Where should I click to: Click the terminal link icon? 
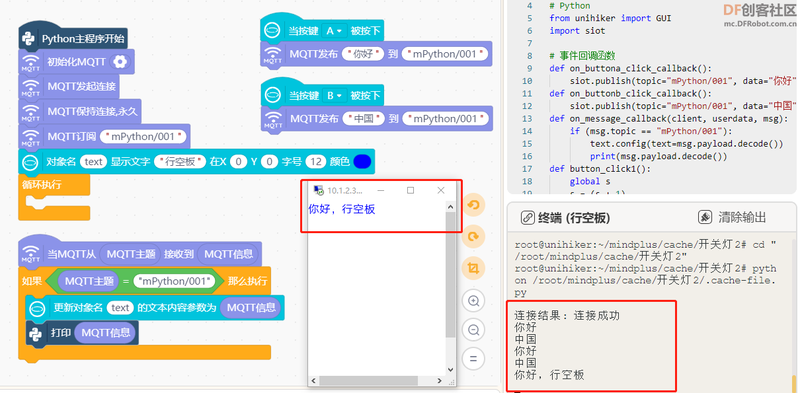[x=527, y=218]
